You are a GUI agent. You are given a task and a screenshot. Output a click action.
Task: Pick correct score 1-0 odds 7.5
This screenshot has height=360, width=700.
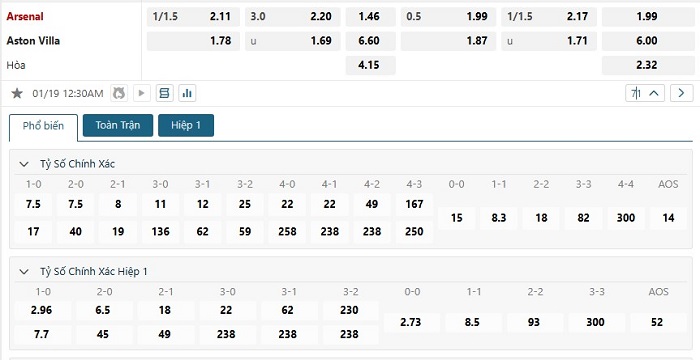pyautogui.click(x=33, y=205)
